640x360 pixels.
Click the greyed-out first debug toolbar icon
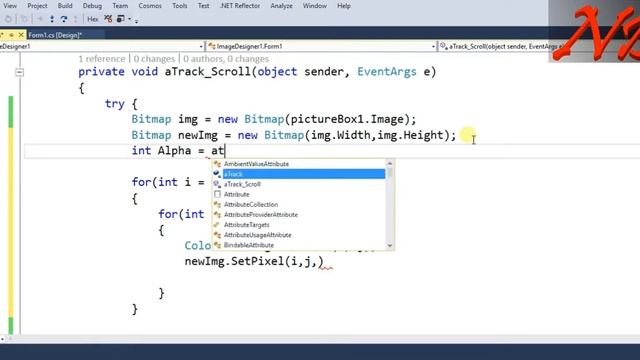tap(8, 19)
